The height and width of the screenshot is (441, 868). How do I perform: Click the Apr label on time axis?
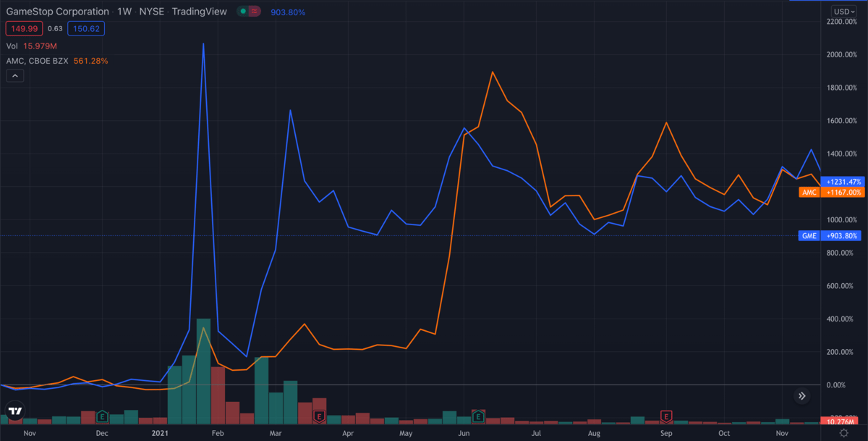348,433
